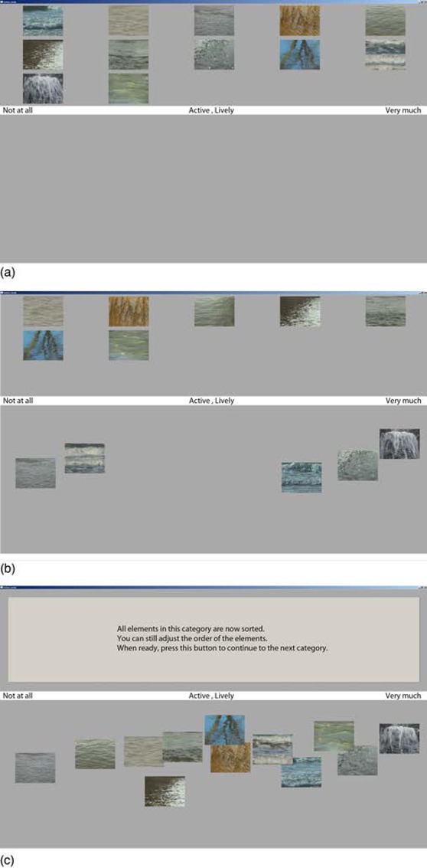Pick orange reeds thumbnail in panel (a)

pyautogui.click(x=299, y=21)
